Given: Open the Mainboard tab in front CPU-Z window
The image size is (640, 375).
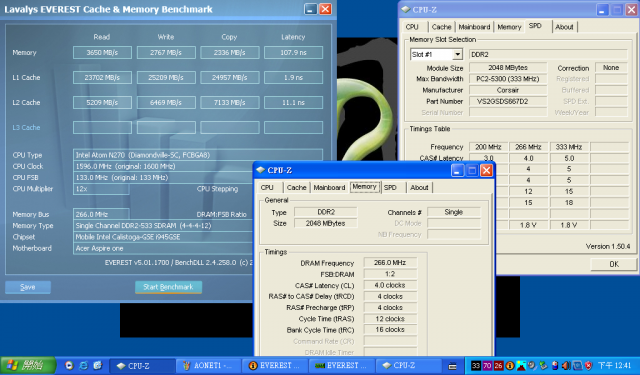Looking at the screenshot, I should coord(329,187).
